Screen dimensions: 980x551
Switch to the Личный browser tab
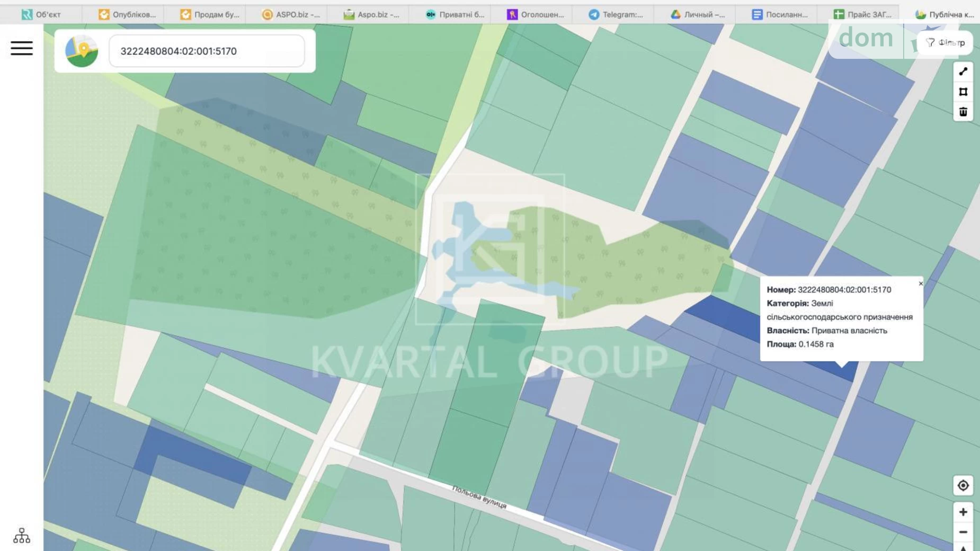click(698, 14)
